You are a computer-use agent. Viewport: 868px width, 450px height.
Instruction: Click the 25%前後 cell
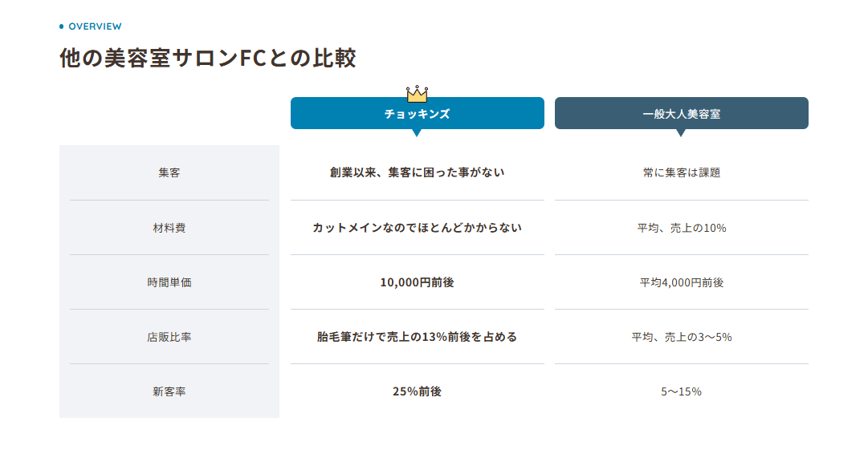click(x=417, y=391)
